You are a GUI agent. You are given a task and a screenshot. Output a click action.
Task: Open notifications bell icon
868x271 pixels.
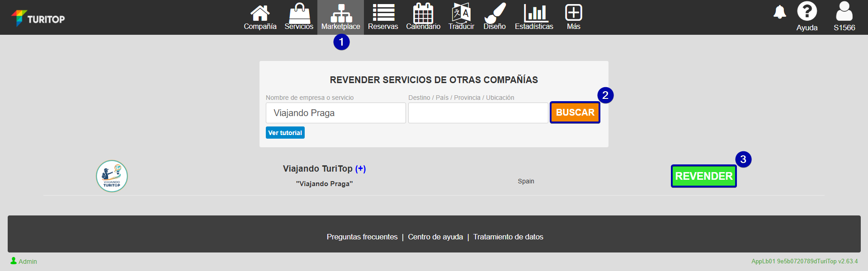(779, 12)
